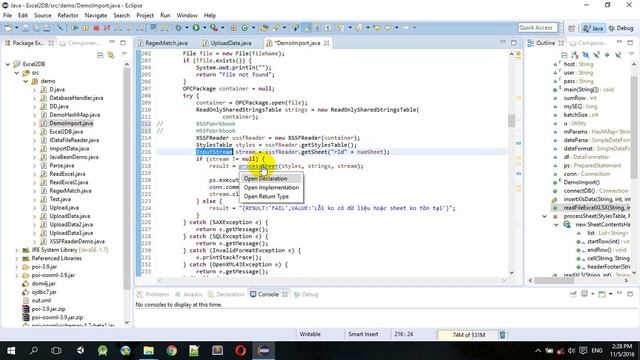Screen dimensions: 640x360
Task: Collapse processSheet node in Outline
Action: click(x=544, y=216)
